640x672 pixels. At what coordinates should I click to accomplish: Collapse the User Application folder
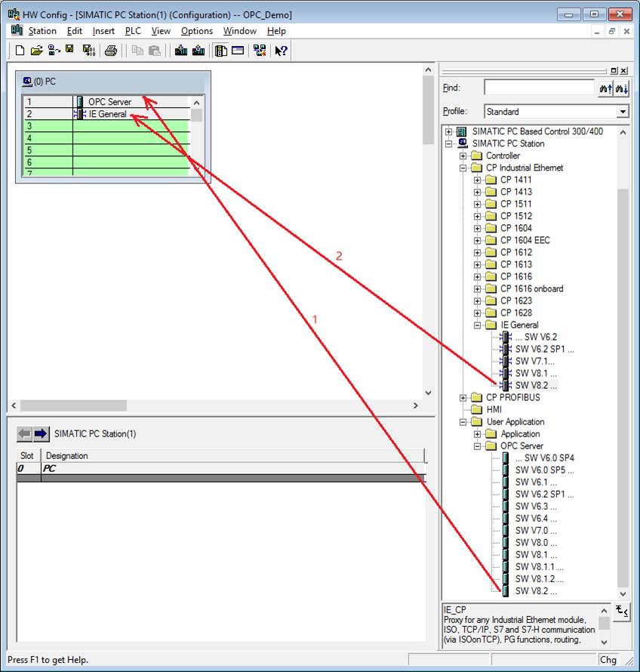pos(463,422)
